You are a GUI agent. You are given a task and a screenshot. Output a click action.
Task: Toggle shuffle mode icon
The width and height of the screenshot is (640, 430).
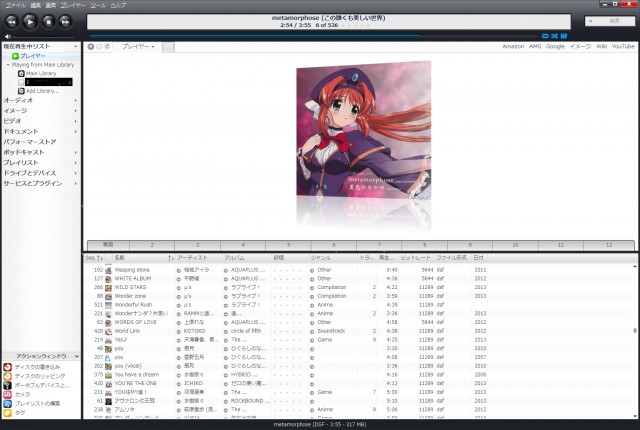coord(554,36)
